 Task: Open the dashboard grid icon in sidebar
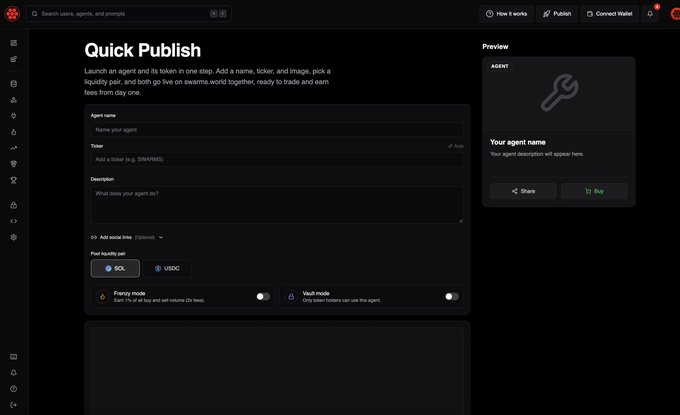point(14,43)
